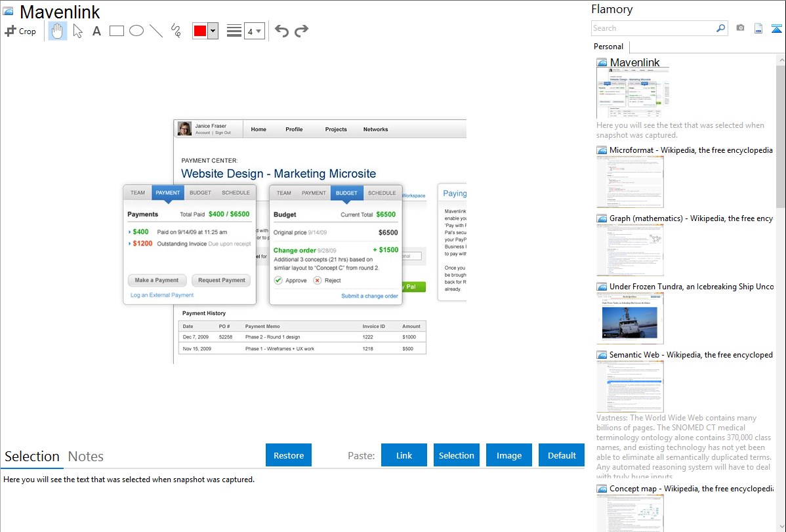Click Graph (mathematics) snapshot title
The height and width of the screenshot is (532, 786).
click(x=691, y=218)
